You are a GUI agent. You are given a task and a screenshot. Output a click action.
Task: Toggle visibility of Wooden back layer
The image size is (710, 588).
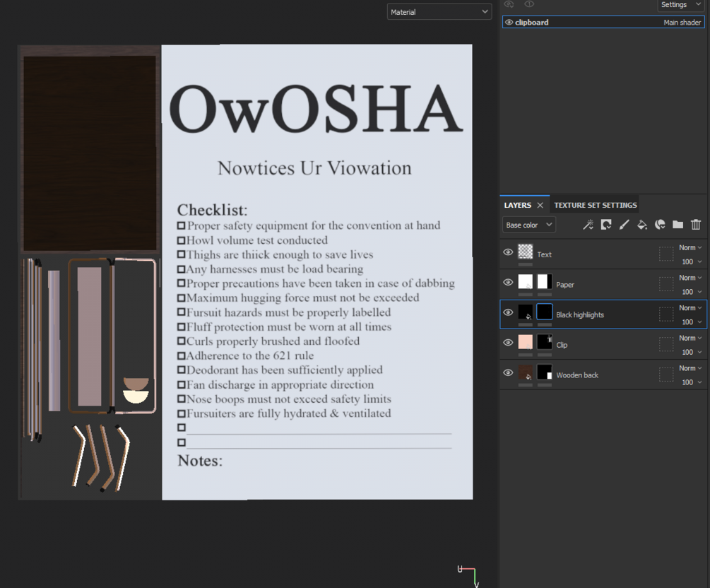tap(508, 372)
